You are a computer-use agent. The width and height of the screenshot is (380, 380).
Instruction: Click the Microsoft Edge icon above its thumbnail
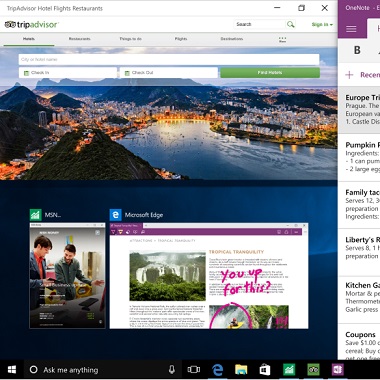pyautogui.click(x=115, y=215)
